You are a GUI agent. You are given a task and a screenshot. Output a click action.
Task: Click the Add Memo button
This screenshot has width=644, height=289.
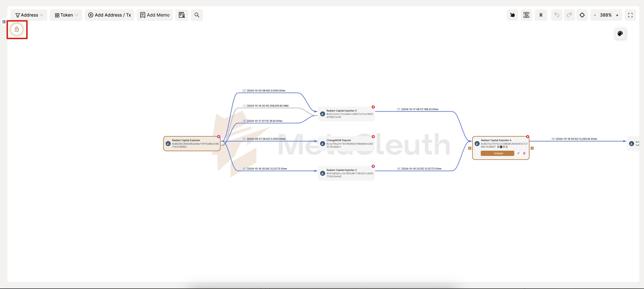pyautogui.click(x=155, y=15)
